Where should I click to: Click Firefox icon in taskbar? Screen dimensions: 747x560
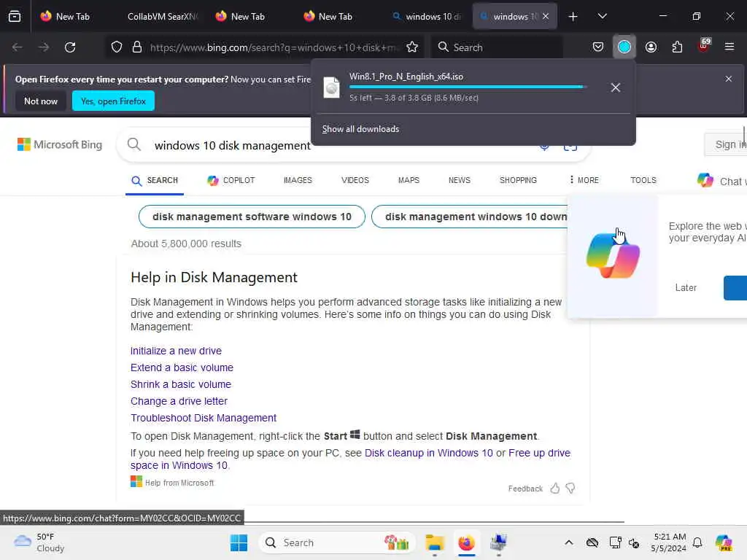point(466,542)
